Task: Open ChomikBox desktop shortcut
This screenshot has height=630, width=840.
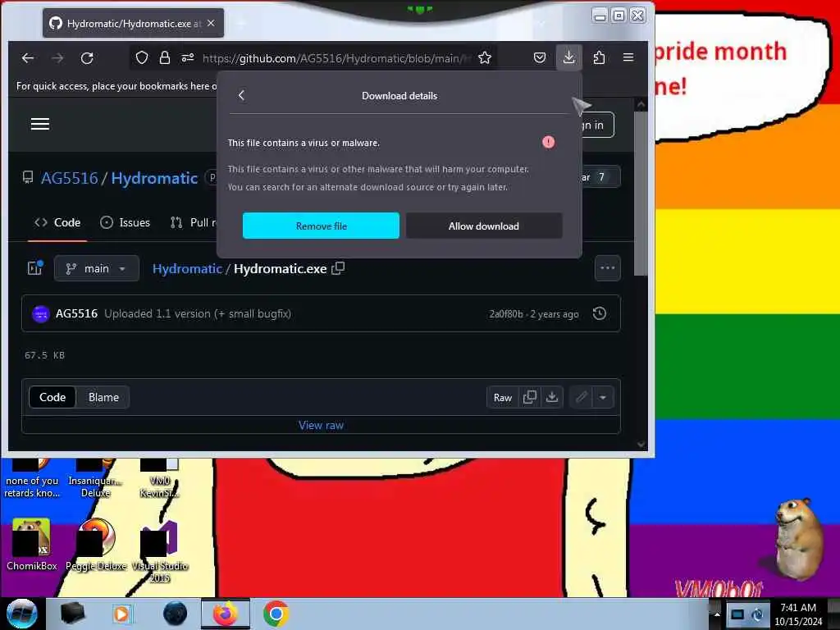Action: click(x=32, y=545)
